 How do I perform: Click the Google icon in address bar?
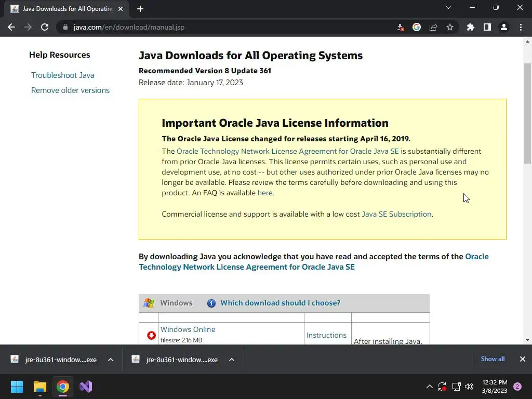417,27
